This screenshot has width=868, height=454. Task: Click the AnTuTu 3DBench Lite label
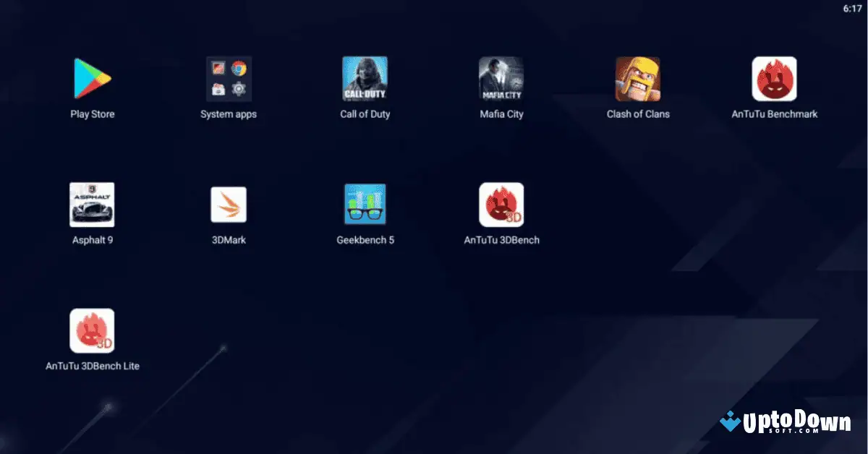point(92,366)
